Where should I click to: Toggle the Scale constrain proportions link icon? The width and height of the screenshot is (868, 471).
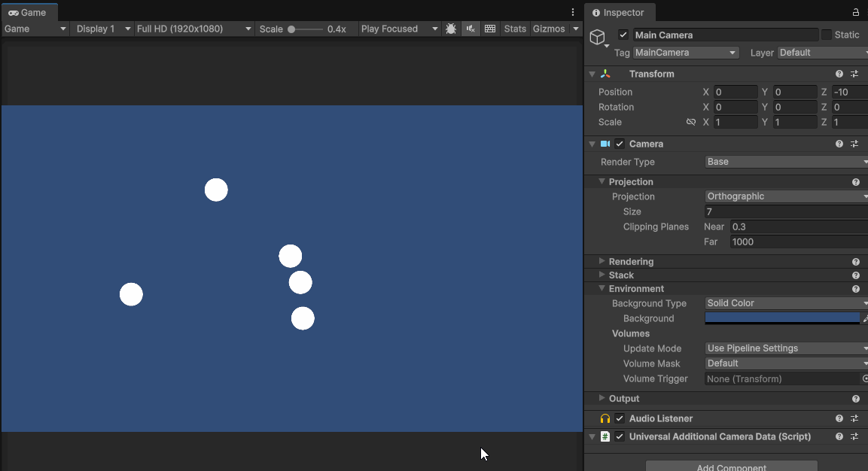click(691, 122)
